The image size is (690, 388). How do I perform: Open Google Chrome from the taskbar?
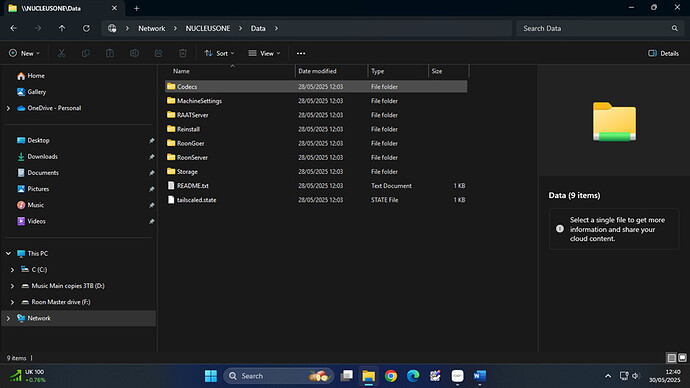pyautogui.click(x=391, y=376)
